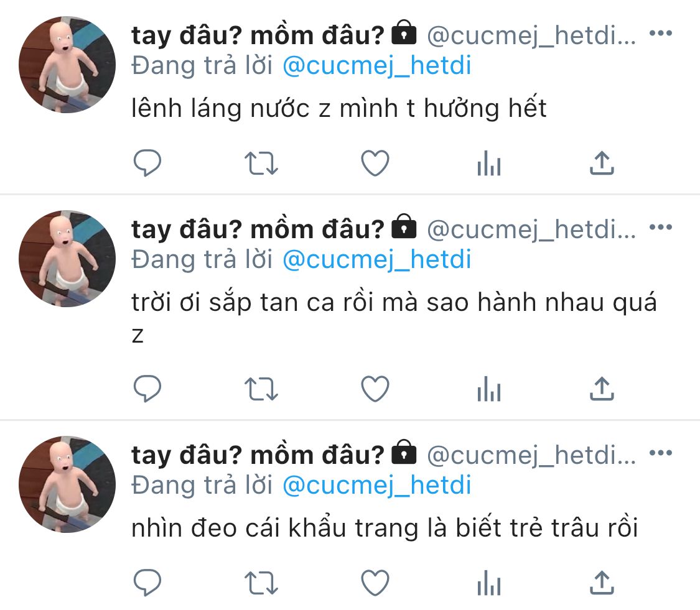Open @cucmej_hetdi mention link in first tweet

coord(377,65)
